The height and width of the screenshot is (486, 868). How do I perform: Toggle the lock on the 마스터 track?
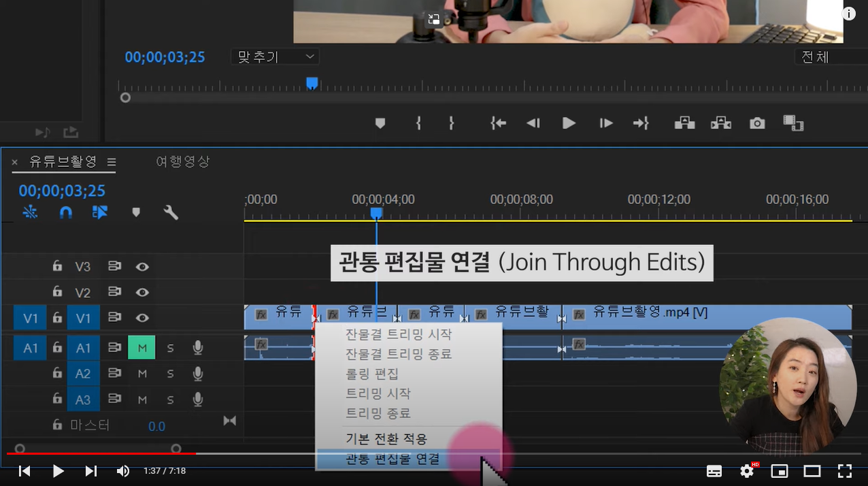click(x=58, y=425)
